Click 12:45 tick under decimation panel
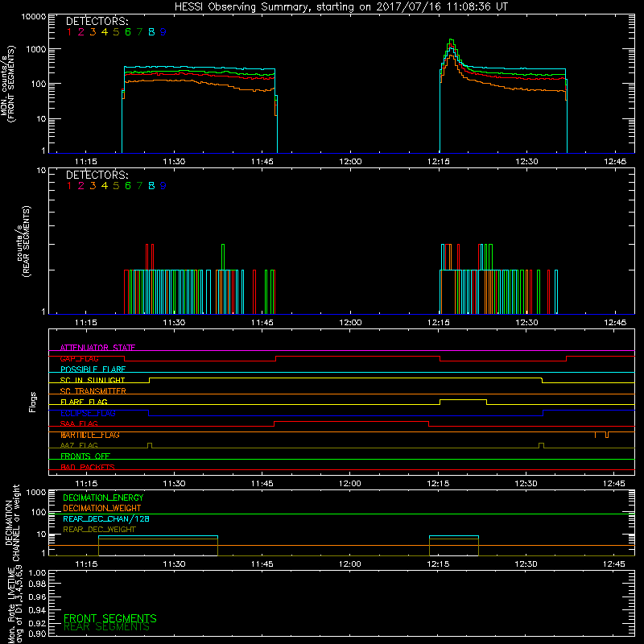The image size is (644, 644). click(x=614, y=564)
